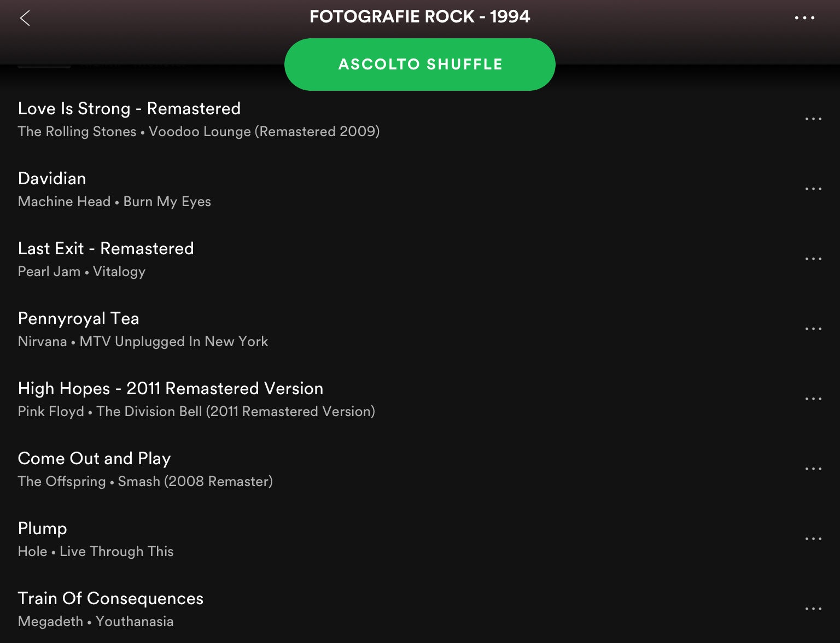Show options for Come Out and Play
The width and height of the screenshot is (840, 643).
(x=813, y=469)
